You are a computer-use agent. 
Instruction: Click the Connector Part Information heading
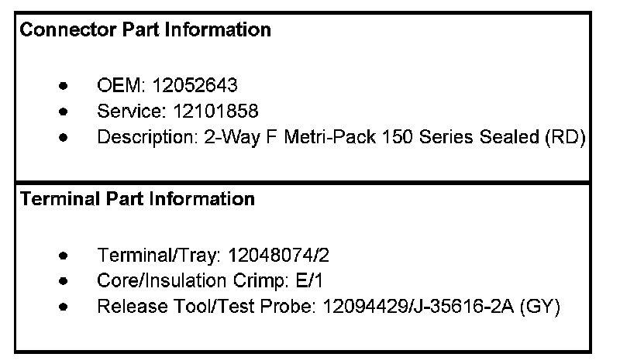point(145,30)
